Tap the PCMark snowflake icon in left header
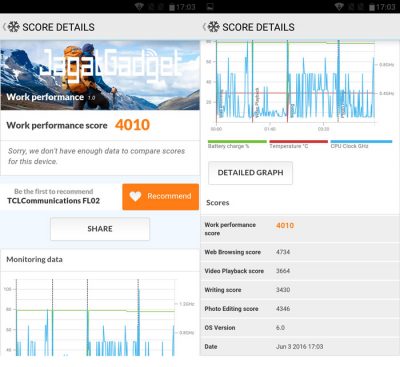The width and height of the screenshot is (400, 367). click(14, 27)
